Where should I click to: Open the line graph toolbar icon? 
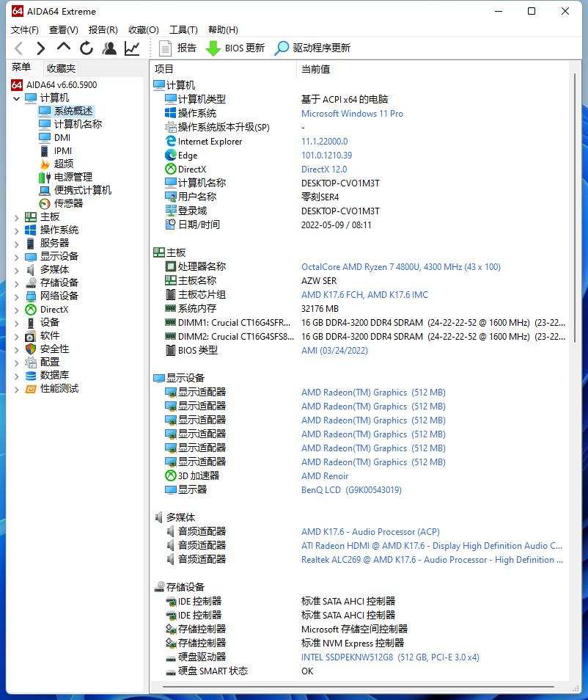point(132,48)
